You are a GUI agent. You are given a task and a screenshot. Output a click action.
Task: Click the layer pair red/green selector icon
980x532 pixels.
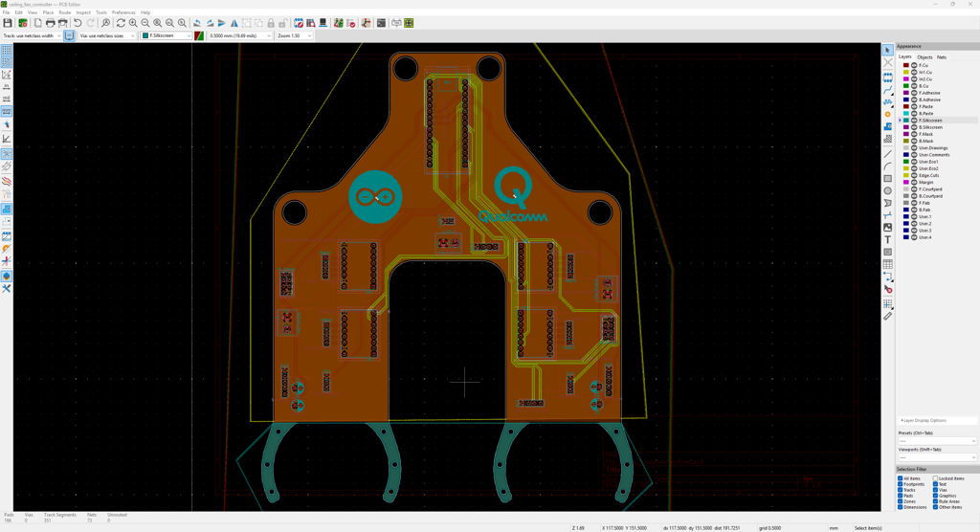(x=199, y=35)
